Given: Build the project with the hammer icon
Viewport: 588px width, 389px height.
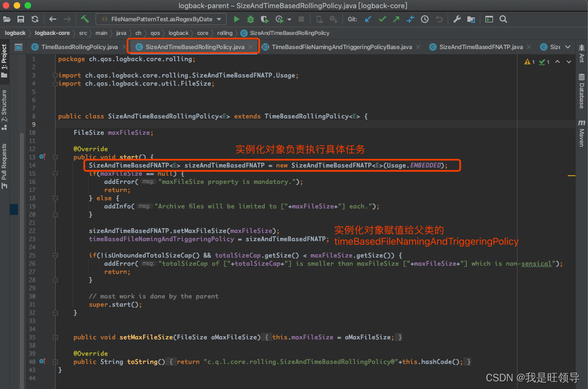Looking at the screenshot, I should pyautogui.click(x=85, y=19).
